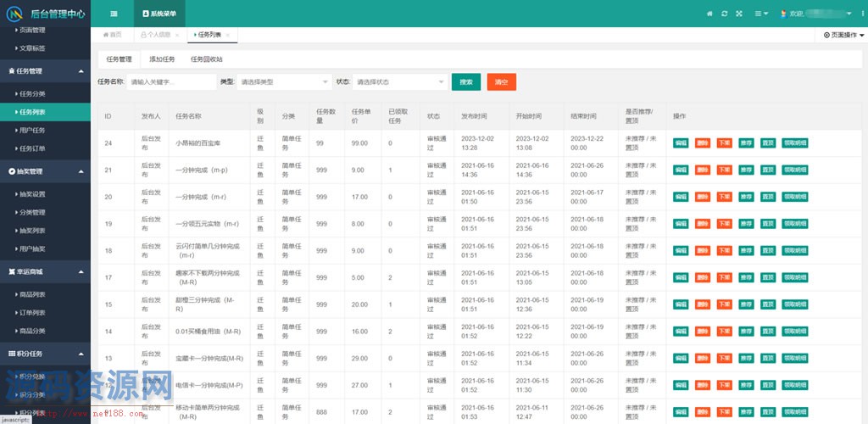Screen dimensions: 868x424
Task: Click 领取明细 for task ID 20
Action: [x=795, y=197]
